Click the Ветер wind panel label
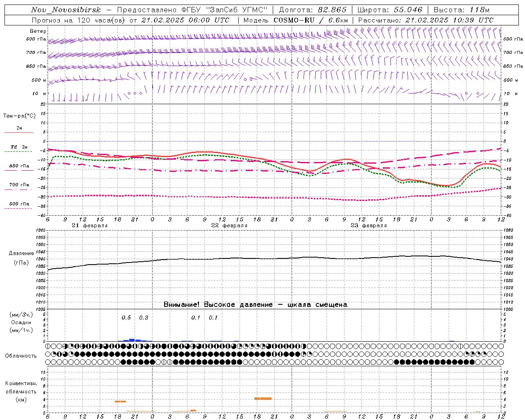This screenshot has height=420, width=525. pyautogui.click(x=38, y=31)
